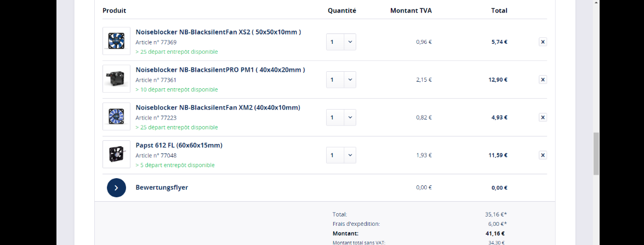
Task: Click the page's vertical scrollbar thumb
Action: pyautogui.click(x=596, y=153)
